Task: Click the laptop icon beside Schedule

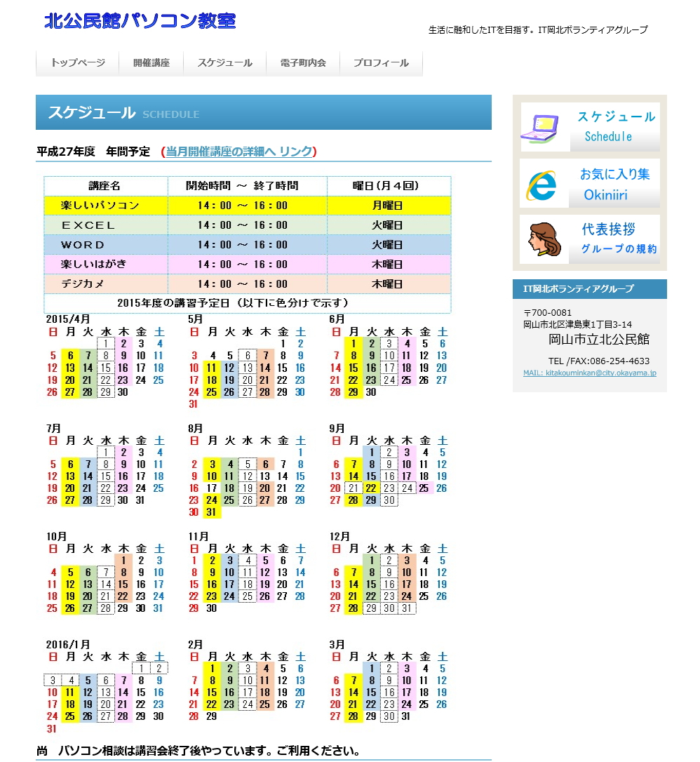Action: [x=544, y=128]
